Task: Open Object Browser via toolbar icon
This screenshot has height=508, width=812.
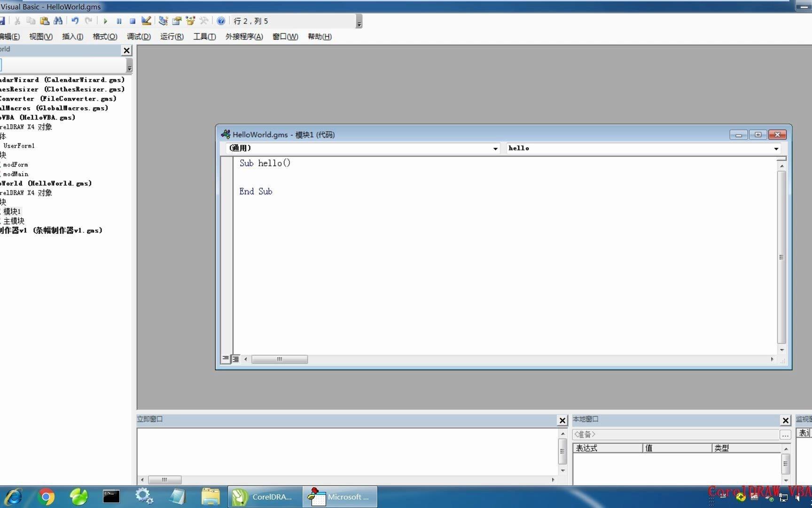Action: [x=190, y=21]
